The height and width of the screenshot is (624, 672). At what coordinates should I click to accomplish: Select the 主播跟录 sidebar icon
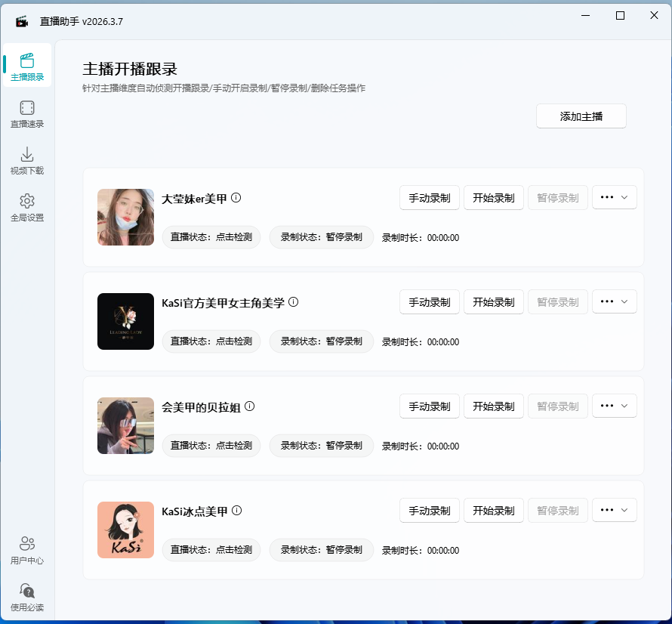(27, 65)
